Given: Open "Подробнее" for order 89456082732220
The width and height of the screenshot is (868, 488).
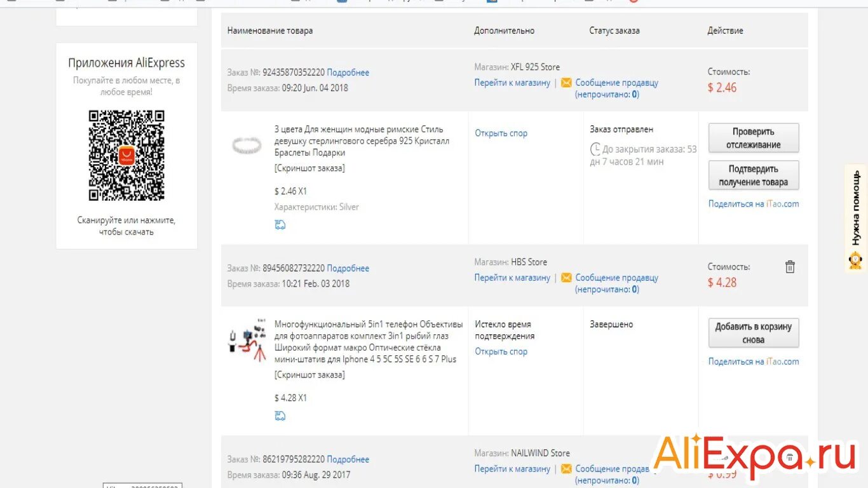Looking at the screenshot, I should tap(348, 268).
